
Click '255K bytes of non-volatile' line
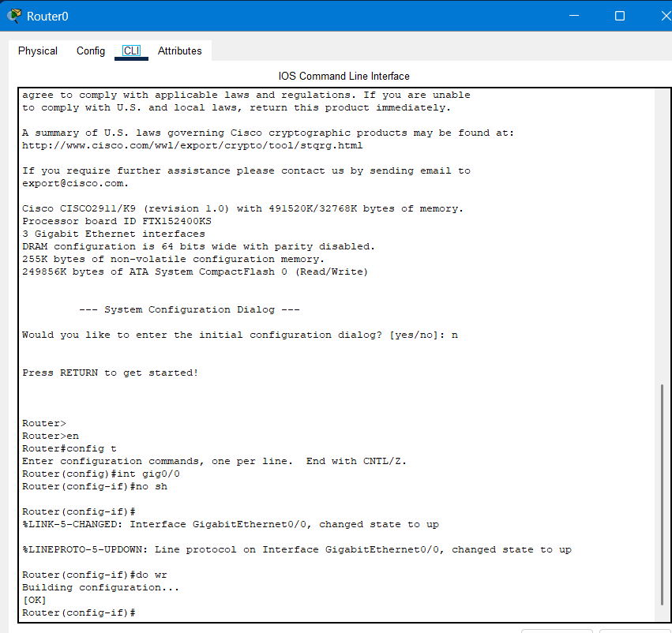click(x=173, y=259)
